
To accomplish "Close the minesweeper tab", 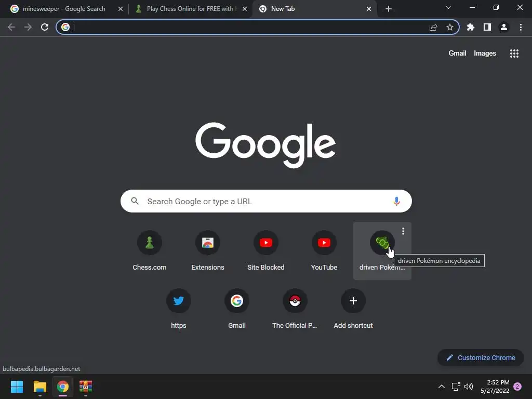I will [121, 9].
